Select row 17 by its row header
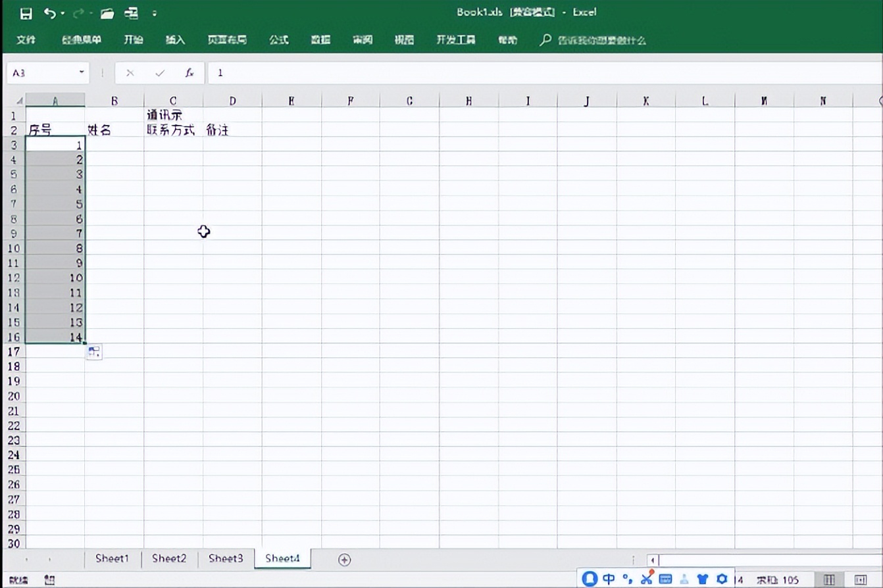This screenshot has height=588, width=883. (x=13, y=352)
